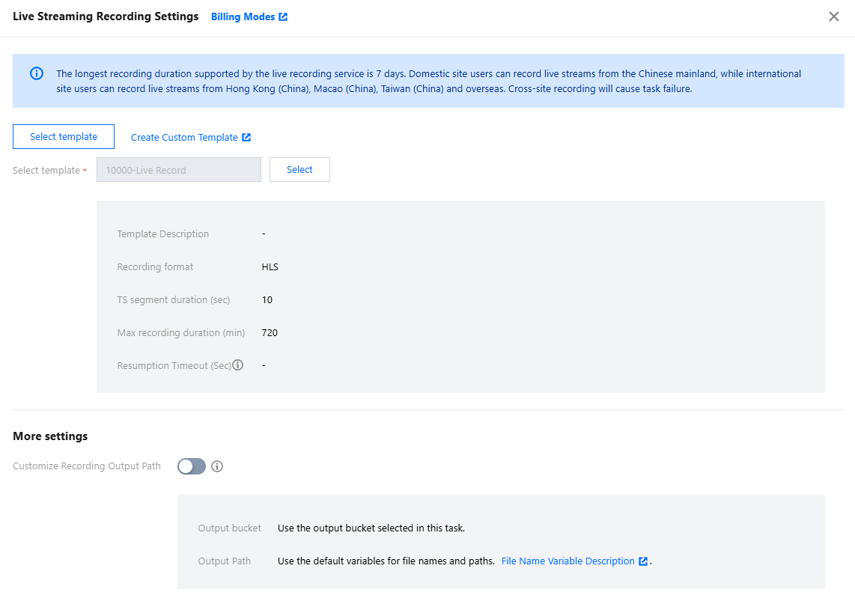
Task: Click the external-link icon after File Name Variable Description
Action: (642, 561)
